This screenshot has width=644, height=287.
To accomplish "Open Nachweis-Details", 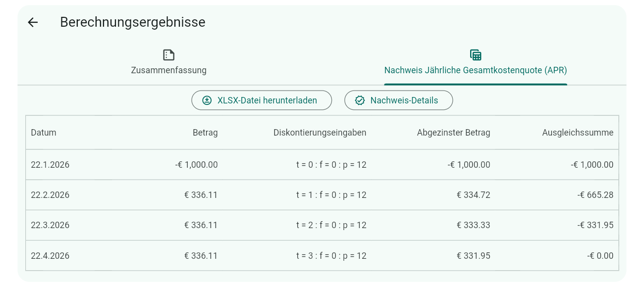I will coord(398,100).
